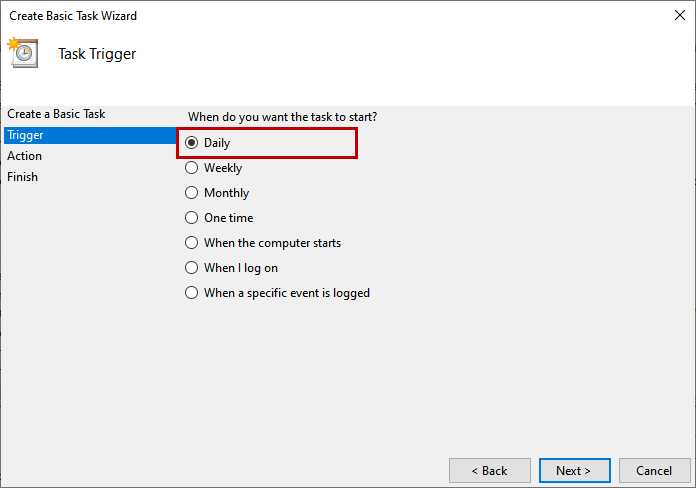696x488 pixels.
Task: Click the Create Basic Task Wizard title bar
Action: (300, 16)
